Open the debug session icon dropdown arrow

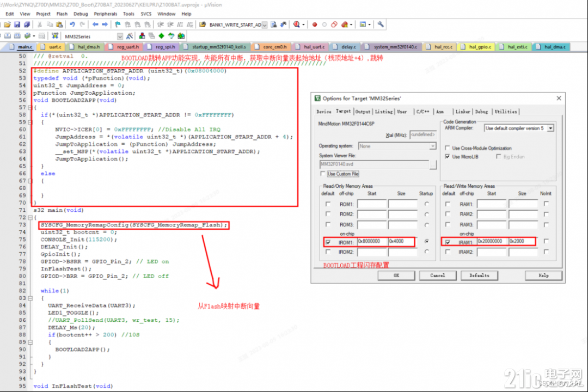click(303, 24)
